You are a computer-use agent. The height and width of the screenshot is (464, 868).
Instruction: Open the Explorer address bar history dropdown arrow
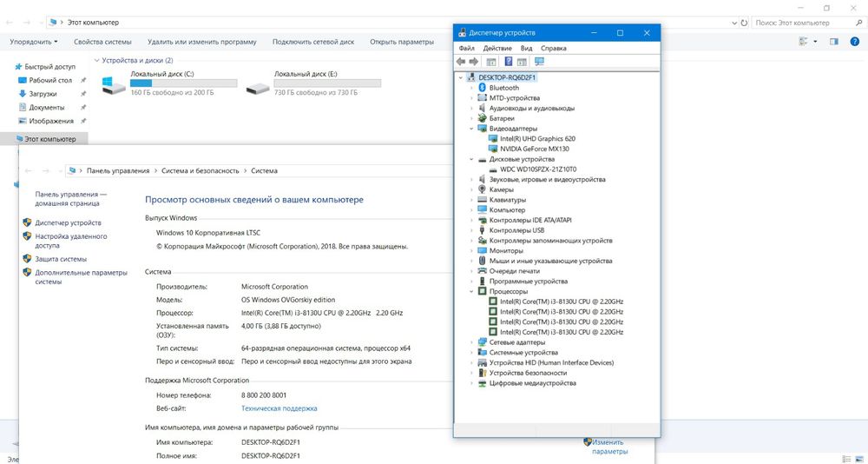(x=734, y=23)
